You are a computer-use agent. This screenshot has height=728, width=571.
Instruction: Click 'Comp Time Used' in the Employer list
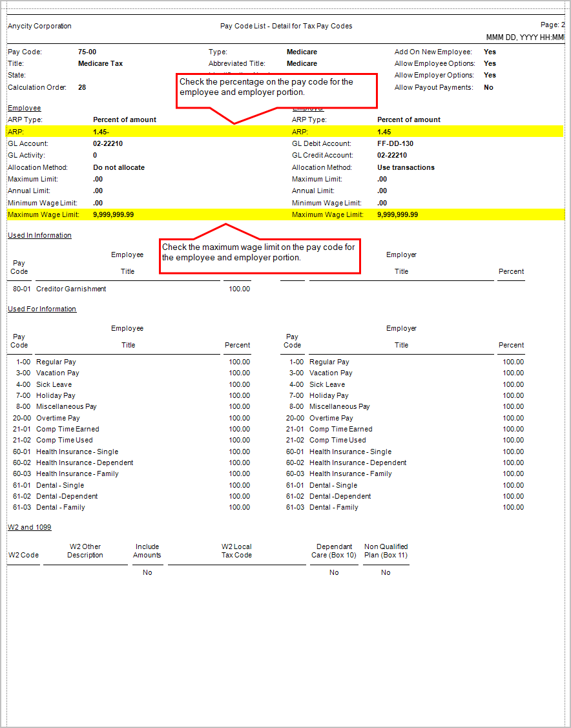337,440
